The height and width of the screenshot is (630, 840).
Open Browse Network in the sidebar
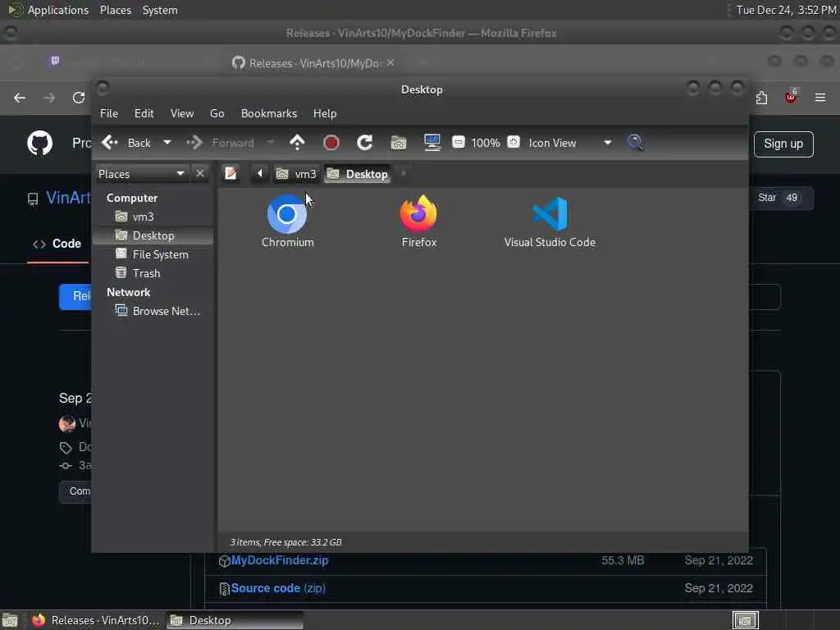click(x=158, y=311)
